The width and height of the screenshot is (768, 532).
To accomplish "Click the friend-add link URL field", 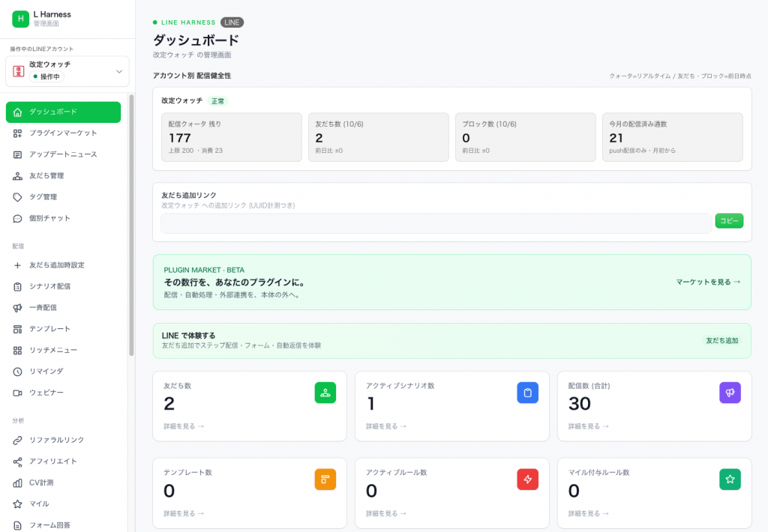I will coord(436,223).
